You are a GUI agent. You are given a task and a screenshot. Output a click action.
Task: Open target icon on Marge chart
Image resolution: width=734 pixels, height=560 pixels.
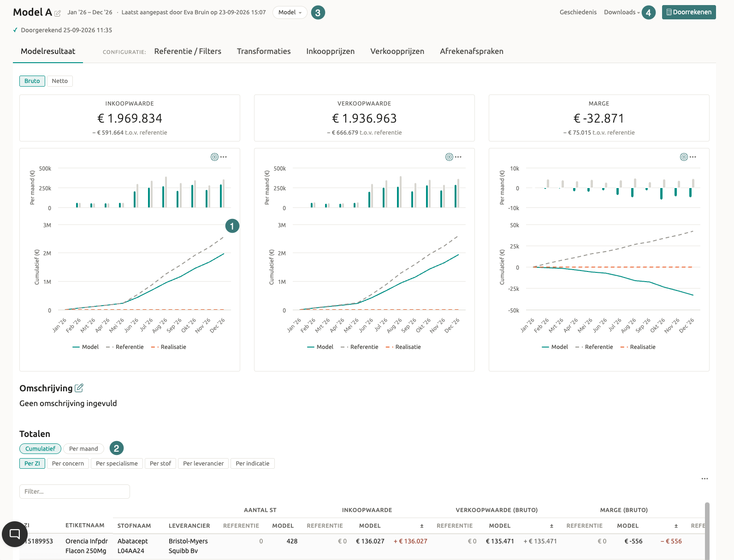click(684, 157)
